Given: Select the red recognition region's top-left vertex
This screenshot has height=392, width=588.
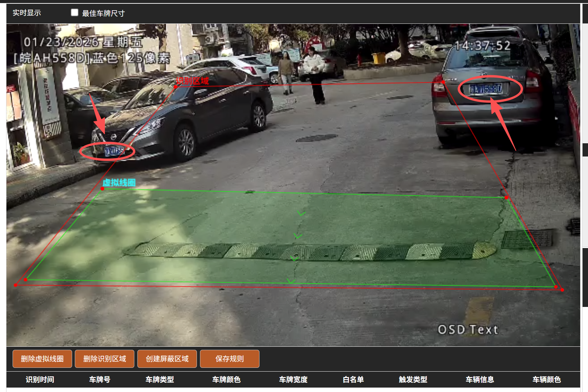Looking at the screenshot, I should pos(175,87).
